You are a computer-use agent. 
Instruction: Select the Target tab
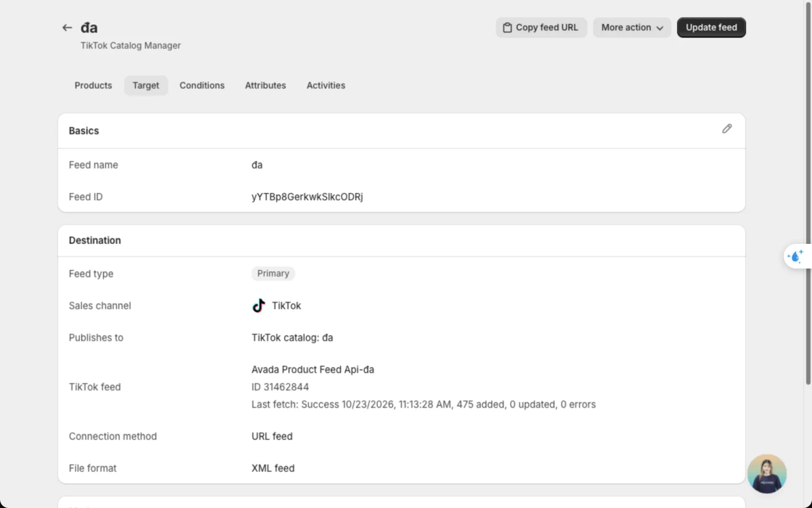(146, 85)
